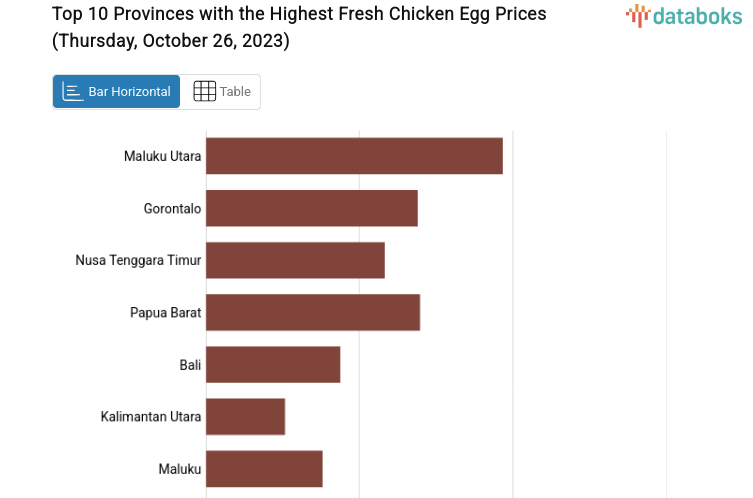Click the Nusa Tenggara Timur label

click(x=138, y=260)
